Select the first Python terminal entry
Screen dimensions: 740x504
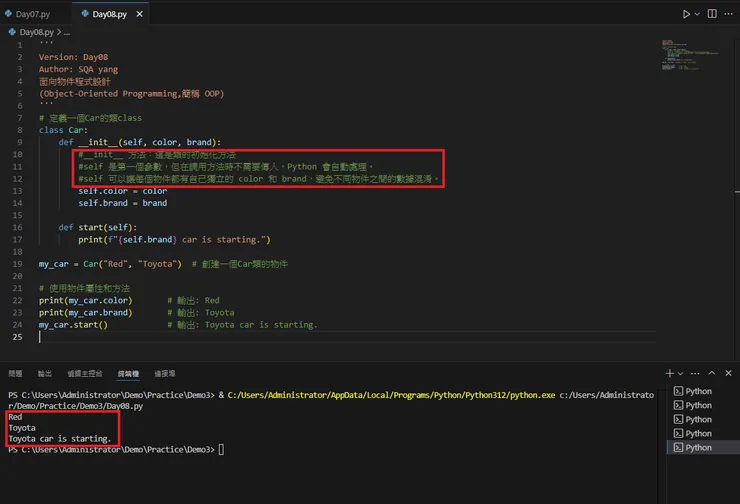(x=703, y=391)
